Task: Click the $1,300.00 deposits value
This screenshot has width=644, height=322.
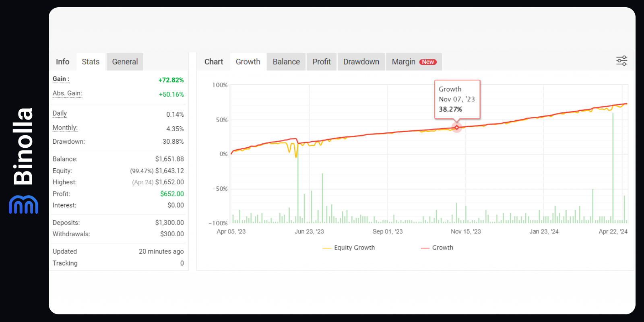Action: click(x=169, y=223)
